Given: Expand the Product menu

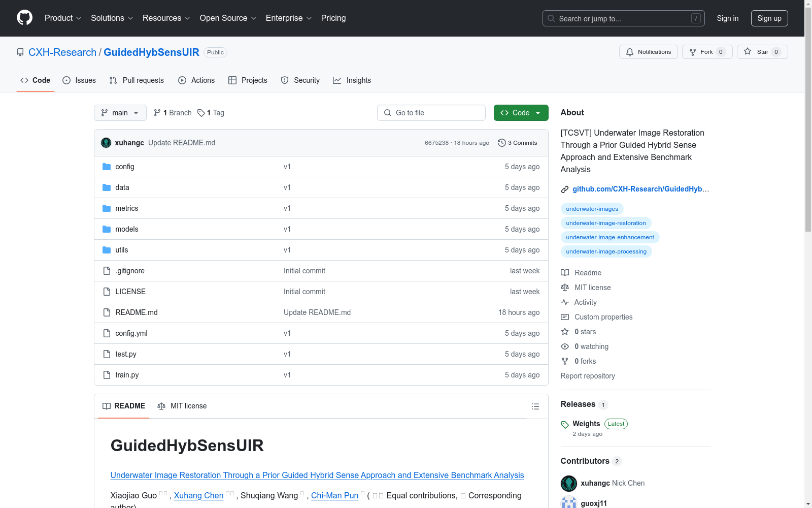Looking at the screenshot, I should 63,18.
